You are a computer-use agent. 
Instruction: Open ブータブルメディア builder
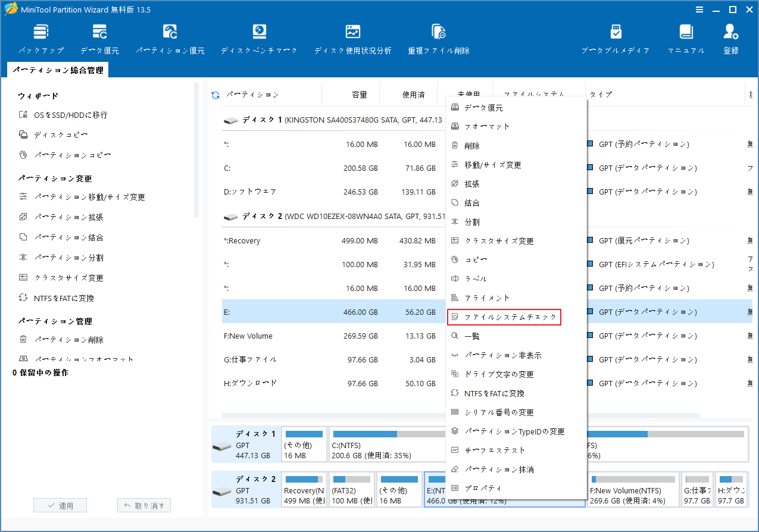[616, 37]
